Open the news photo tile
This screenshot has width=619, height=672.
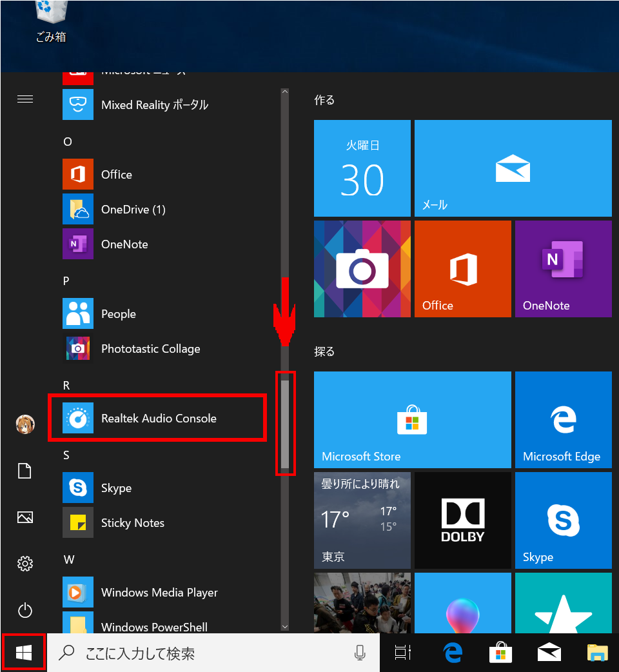362,603
